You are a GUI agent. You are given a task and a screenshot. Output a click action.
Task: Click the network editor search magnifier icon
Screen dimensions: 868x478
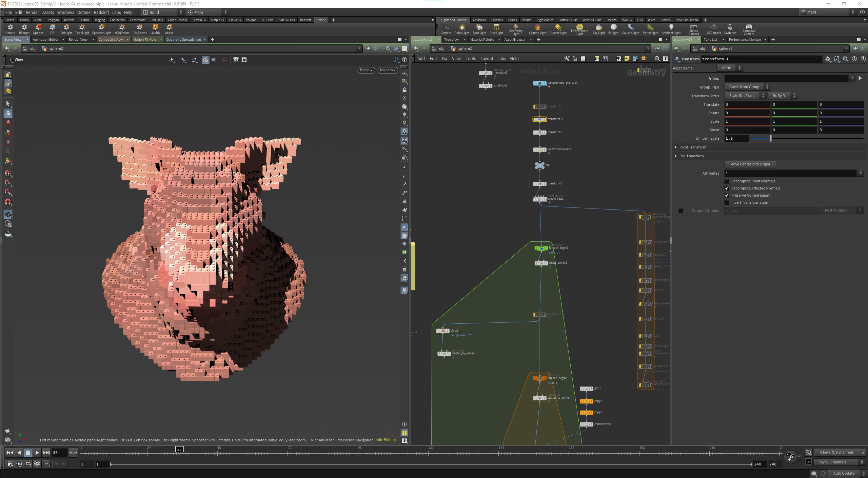657,59
